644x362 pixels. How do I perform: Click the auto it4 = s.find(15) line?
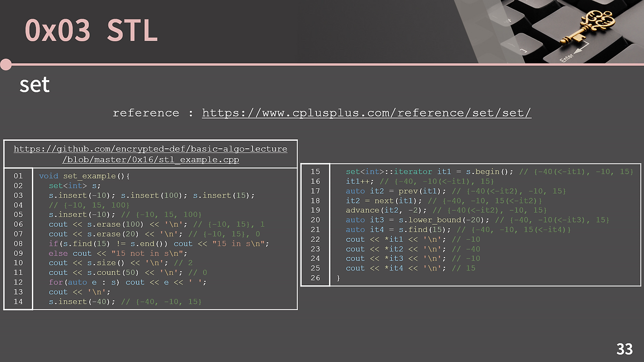(458, 229)
